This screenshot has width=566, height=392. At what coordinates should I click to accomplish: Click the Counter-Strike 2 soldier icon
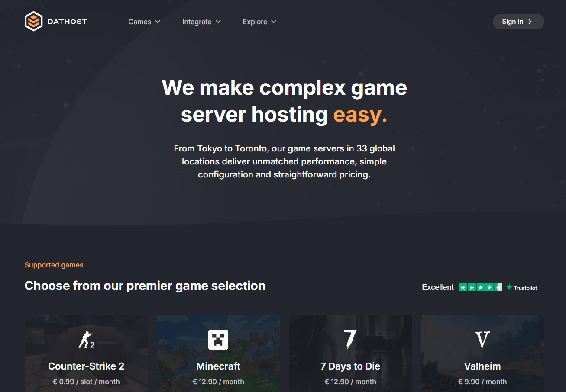[x=86, y=339]
